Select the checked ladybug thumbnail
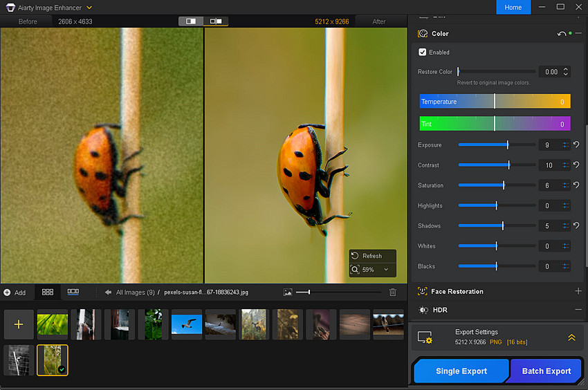Viewport: 588px width, 390px height. click(53, 360)
